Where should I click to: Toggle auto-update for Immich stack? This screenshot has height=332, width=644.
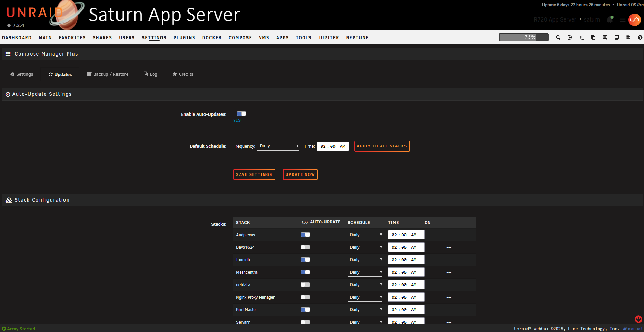305,260
